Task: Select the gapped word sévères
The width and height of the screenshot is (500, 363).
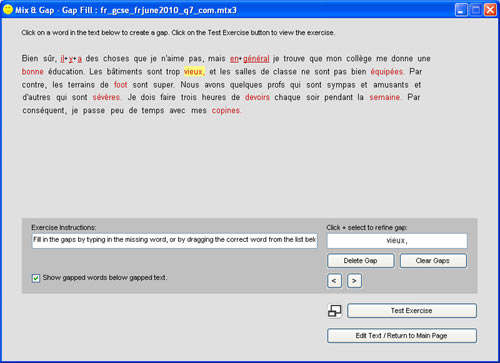Action: point(106,97)
